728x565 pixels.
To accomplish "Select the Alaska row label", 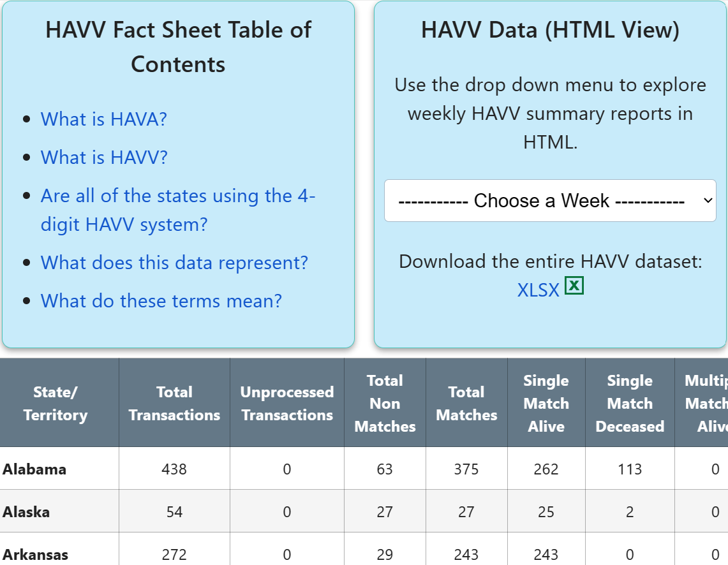I will coord(26,511).
